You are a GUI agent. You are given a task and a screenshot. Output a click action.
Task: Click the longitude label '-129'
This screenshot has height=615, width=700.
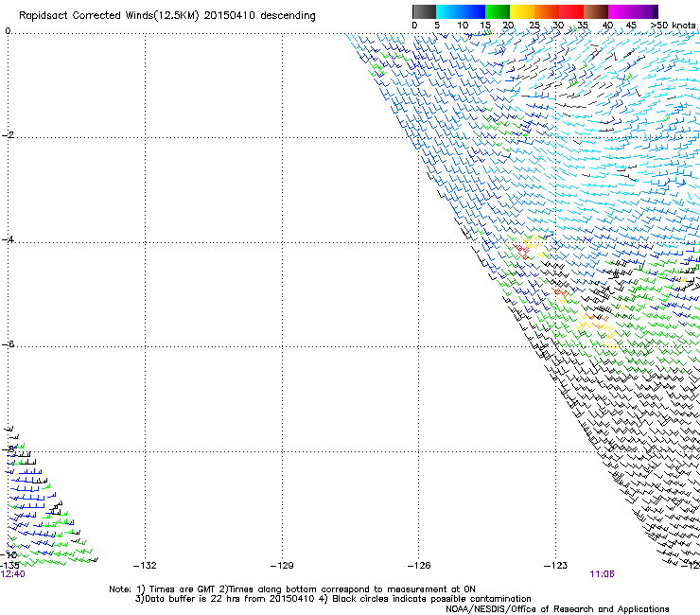click(x=282, y=566)
